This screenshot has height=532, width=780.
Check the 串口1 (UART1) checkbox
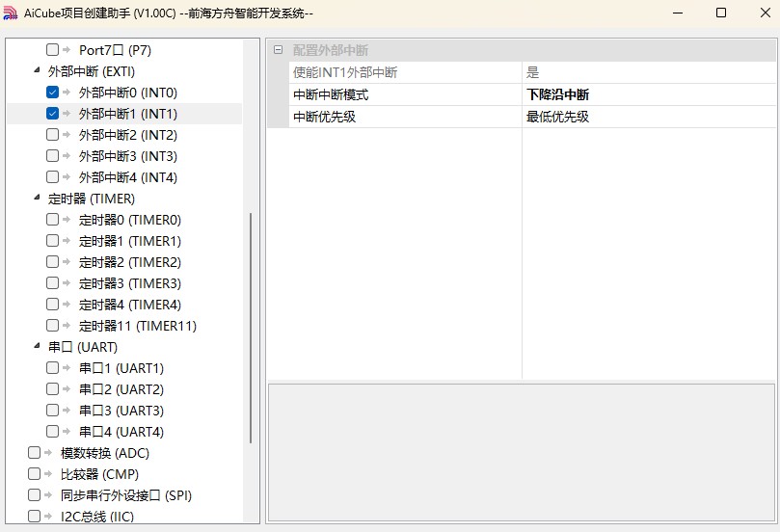(x=52, y=367)
